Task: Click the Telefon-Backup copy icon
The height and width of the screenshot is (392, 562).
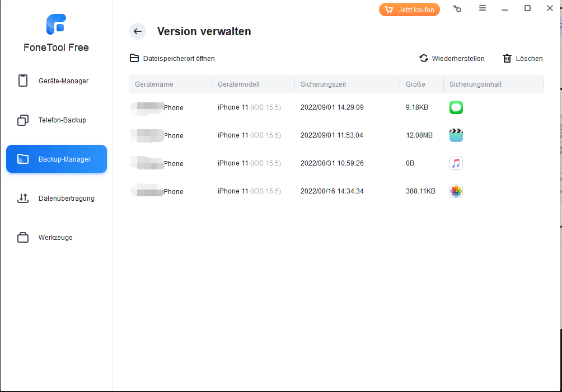Action: (x=23, y=120)
